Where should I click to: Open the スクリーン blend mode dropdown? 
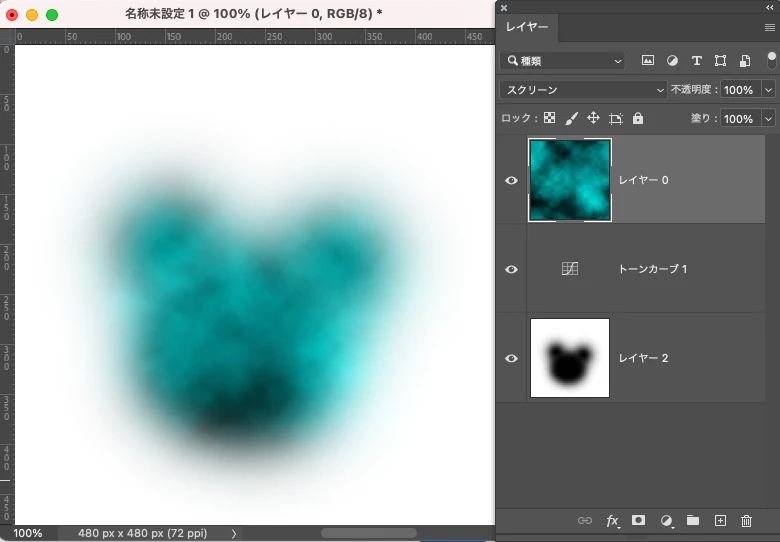tap(583, 90)
